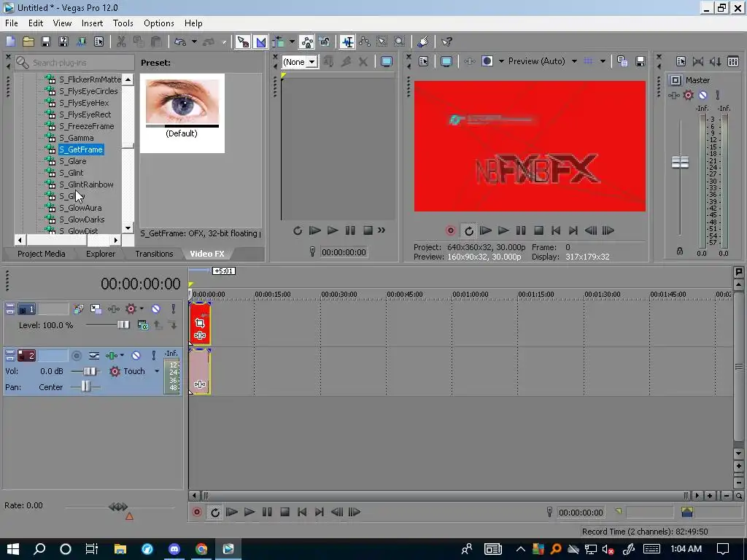
Task: Select the Envelope Edit tool icon
Action: coord(365,42)
